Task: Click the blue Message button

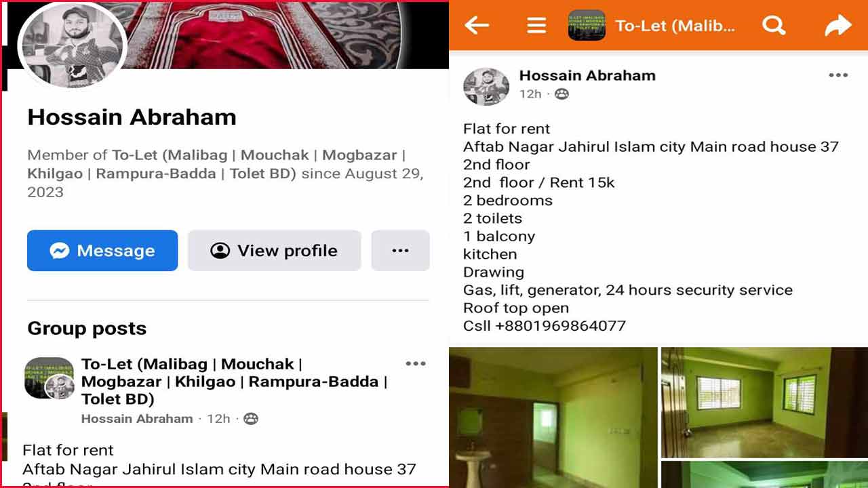Action: pyautogui.click(x=102, y=251)
